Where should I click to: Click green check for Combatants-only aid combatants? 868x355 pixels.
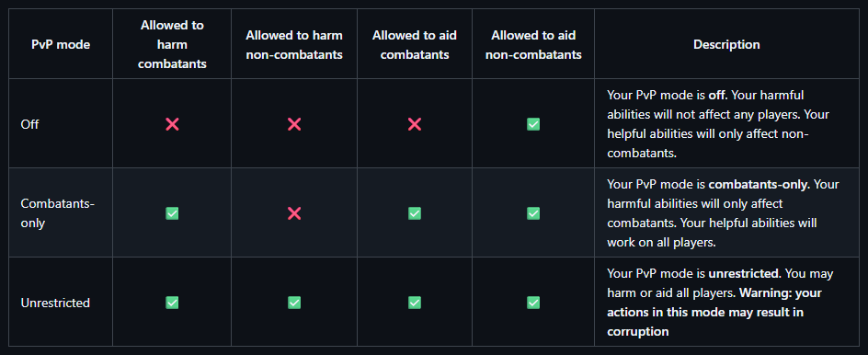415,213
